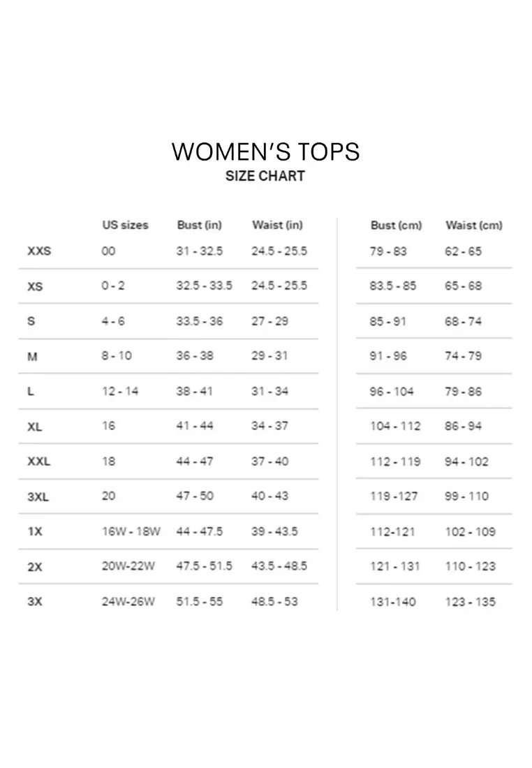Screen dimensions: 532x768
Task: Click the 1X size row label
Action: [x=35, y=531]
